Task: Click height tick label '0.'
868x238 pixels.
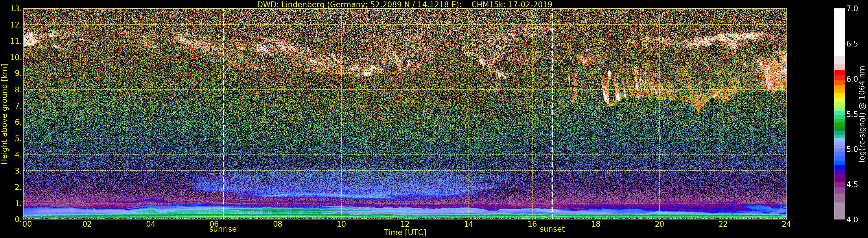Action: pyautogui.click(x=18, y=219)
